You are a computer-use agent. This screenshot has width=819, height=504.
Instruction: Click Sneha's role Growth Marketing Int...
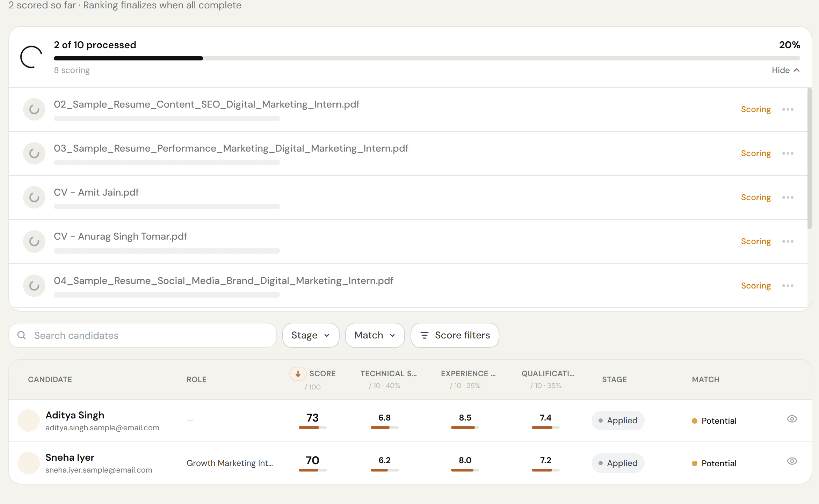point(230,463)
